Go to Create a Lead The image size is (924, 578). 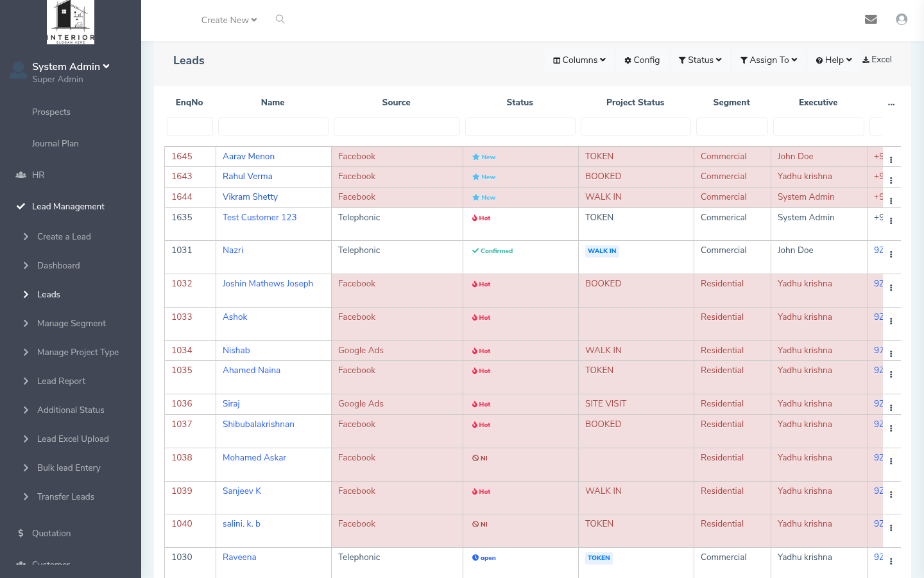coord(64,236)
